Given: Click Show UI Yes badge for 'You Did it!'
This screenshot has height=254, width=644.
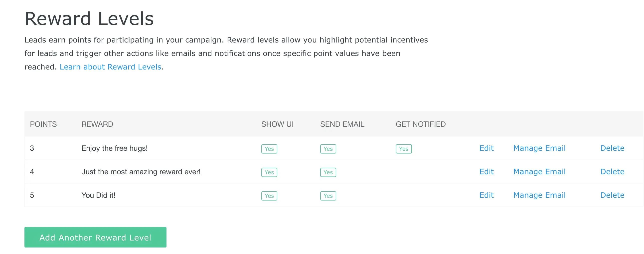Looking at the screenshot, I should click(x=269, y=196).
